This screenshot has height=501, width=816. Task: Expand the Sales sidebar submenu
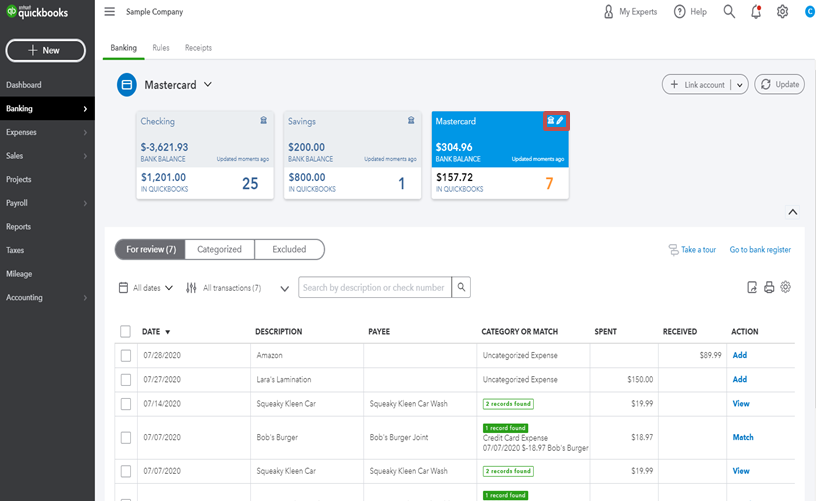click(85, 156)
